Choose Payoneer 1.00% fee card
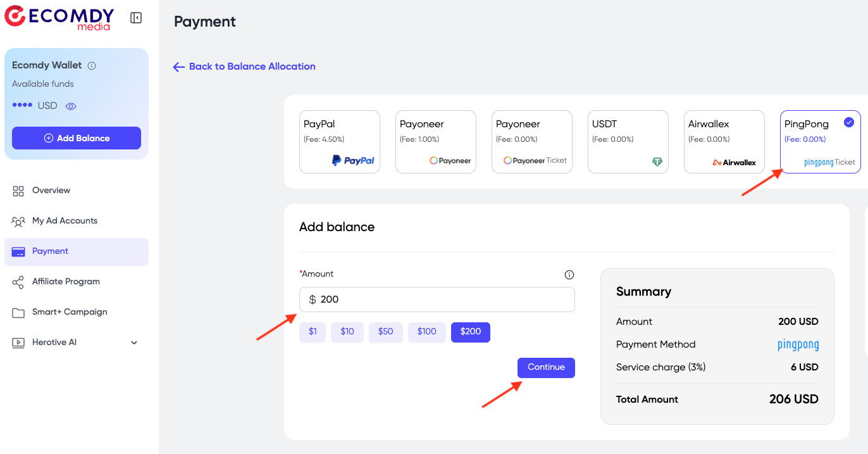 pyautogui.click(x=436, y=142)
